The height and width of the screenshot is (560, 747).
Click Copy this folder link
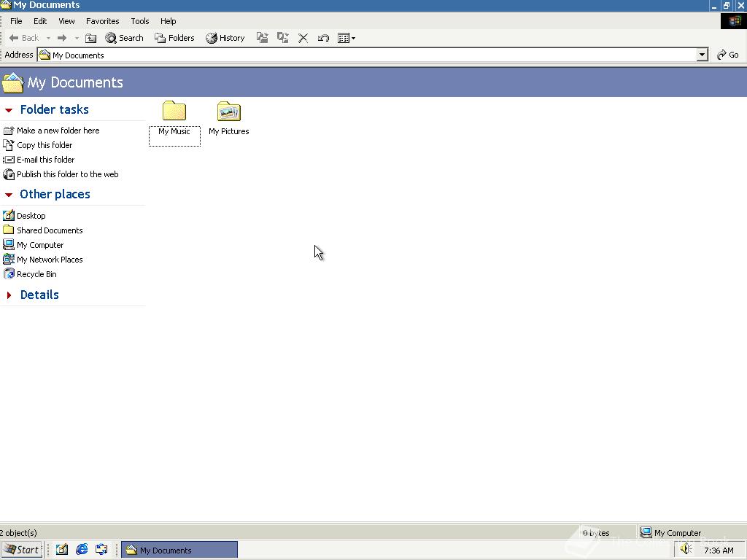[x=44, y=145]
